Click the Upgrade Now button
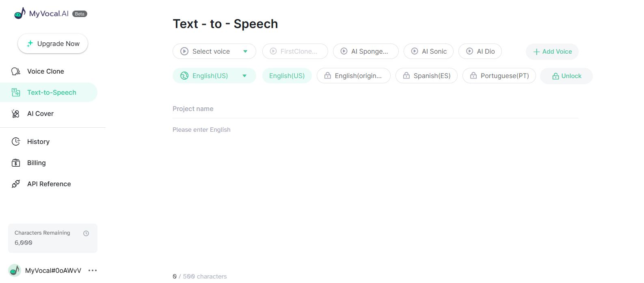The image size is (644, 283). 53,44
